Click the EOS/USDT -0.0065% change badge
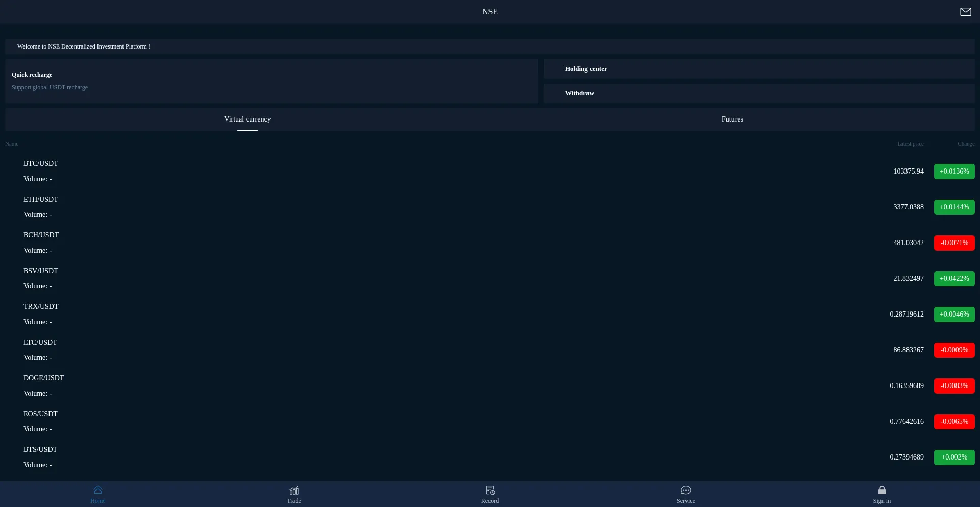980x507 pixels. tap(954, 422)
